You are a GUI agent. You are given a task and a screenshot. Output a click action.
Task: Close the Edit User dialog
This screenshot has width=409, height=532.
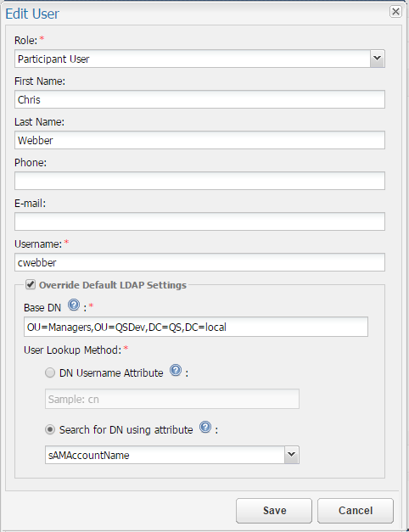coord(395,12)
